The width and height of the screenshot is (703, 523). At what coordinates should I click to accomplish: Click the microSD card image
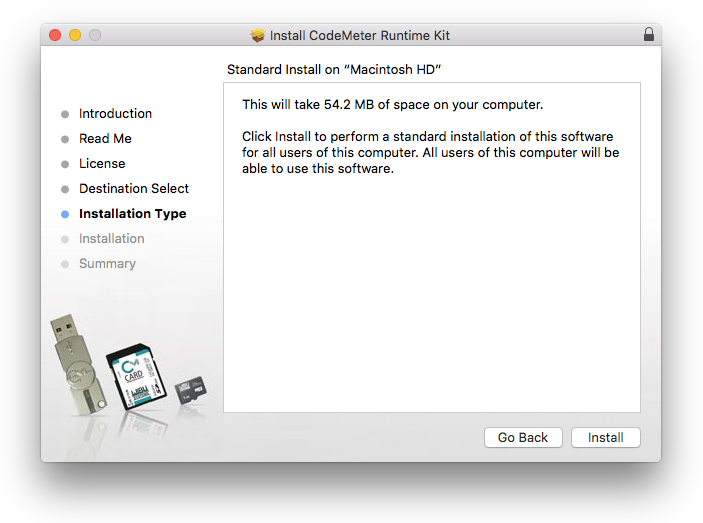[191, 389]
